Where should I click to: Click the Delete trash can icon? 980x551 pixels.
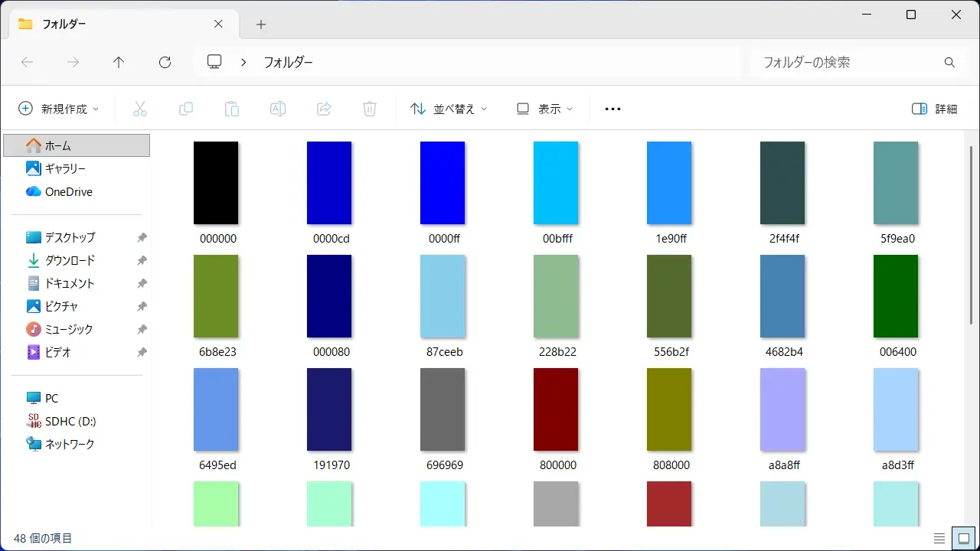coord(370,109)
